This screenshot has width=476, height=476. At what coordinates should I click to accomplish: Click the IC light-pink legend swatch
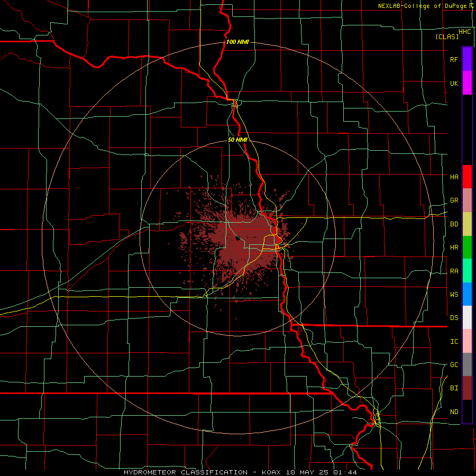click(467, 341)
